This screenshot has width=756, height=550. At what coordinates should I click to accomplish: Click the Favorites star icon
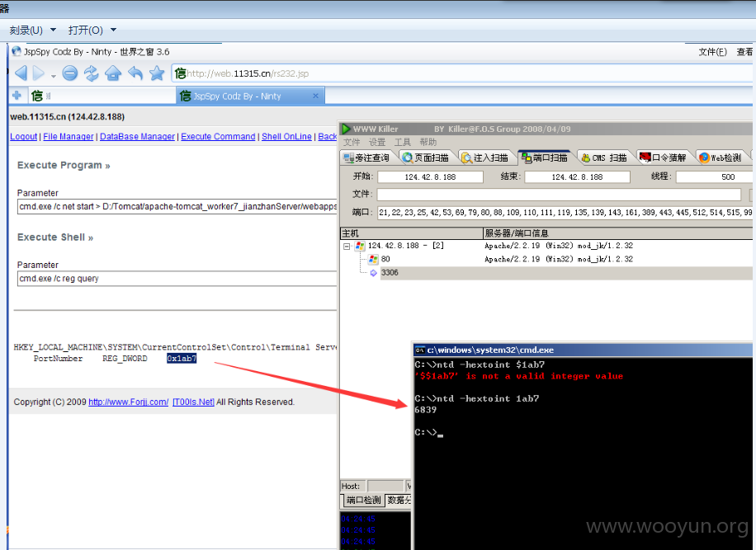click(x=157, y=73)
